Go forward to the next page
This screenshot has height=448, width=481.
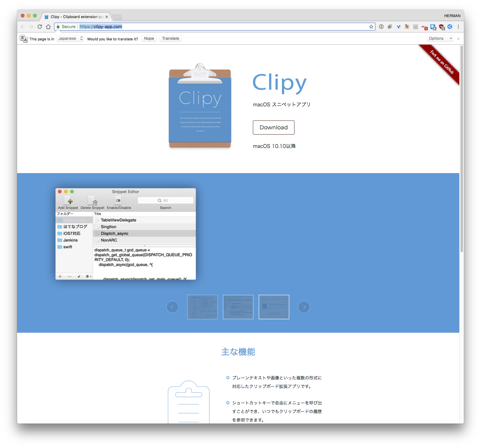[31, 27]
